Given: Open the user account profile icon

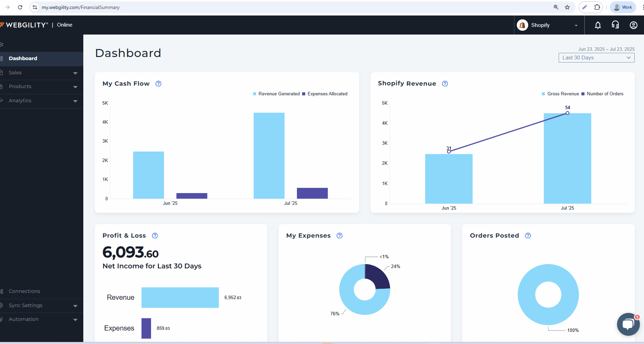Looking at the screenshot, I should (x=633, y=25).
